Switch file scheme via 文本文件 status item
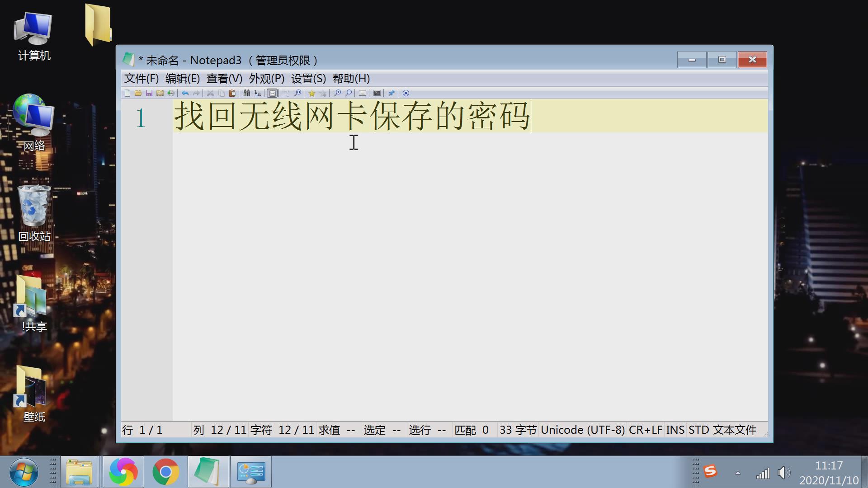The height and width of the screenshot is (488, 868). (735, 430)
